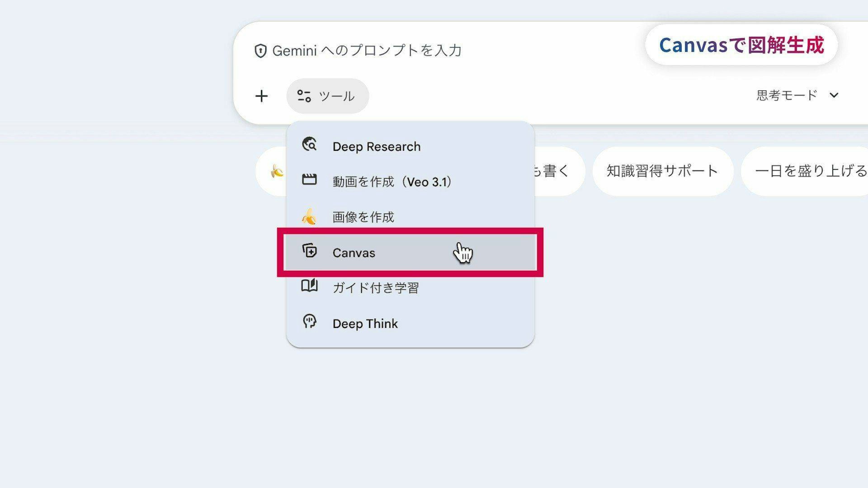Choose the Deep Think menu label

coord(365,324)
